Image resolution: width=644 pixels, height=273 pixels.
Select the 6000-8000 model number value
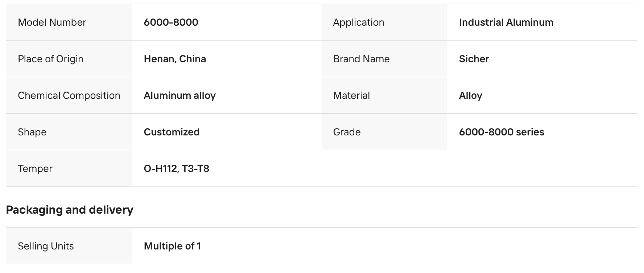[x=171, y=22]
